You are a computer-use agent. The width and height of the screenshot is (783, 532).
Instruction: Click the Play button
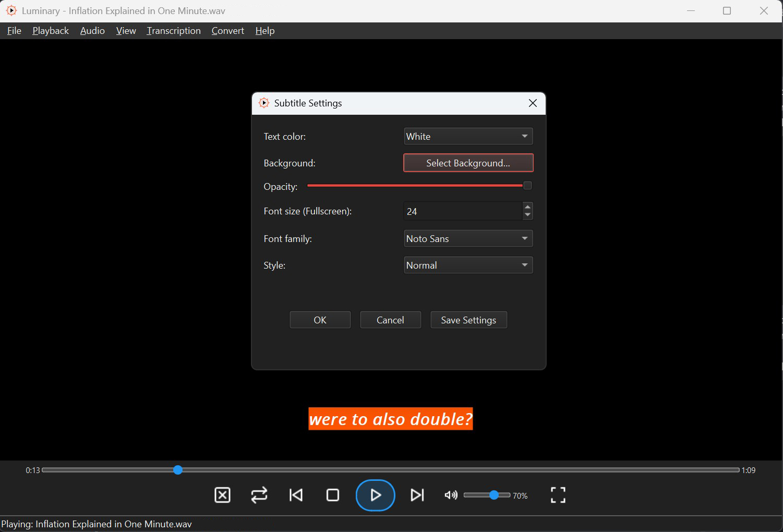pos(375,495)
